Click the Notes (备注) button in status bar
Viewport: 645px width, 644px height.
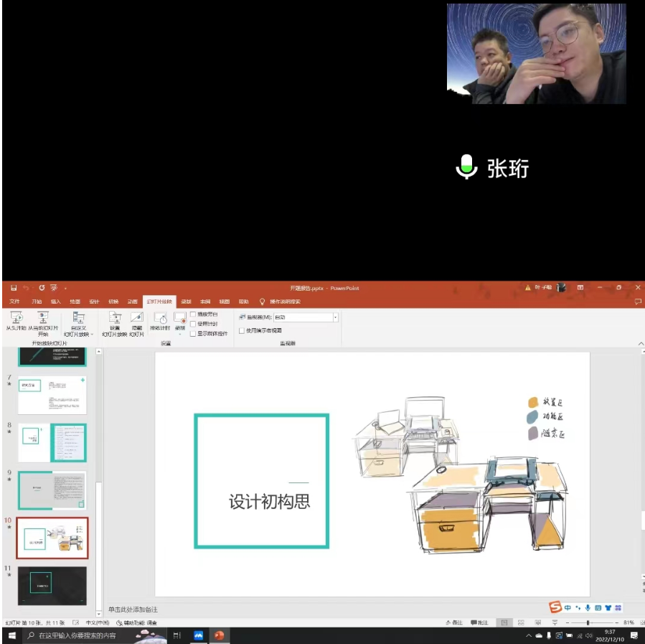point(453,622)
